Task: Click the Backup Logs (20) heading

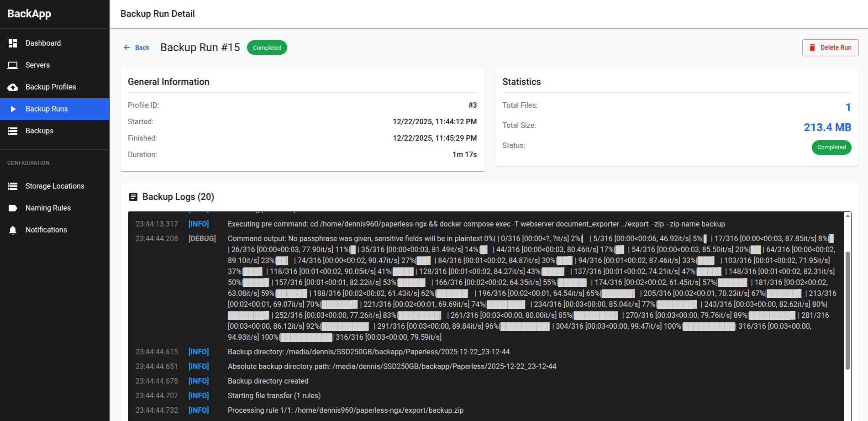Action: tap(178, 197)
